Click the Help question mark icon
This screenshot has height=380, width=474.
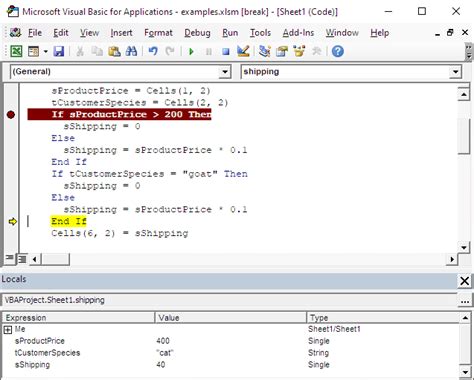(338, 51)
